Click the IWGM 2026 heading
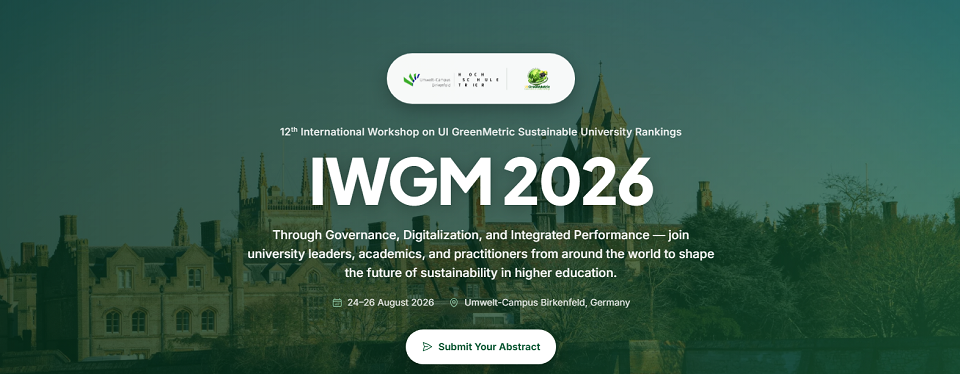Viewport: 960px width, 374px height. [x=481, y=182]
